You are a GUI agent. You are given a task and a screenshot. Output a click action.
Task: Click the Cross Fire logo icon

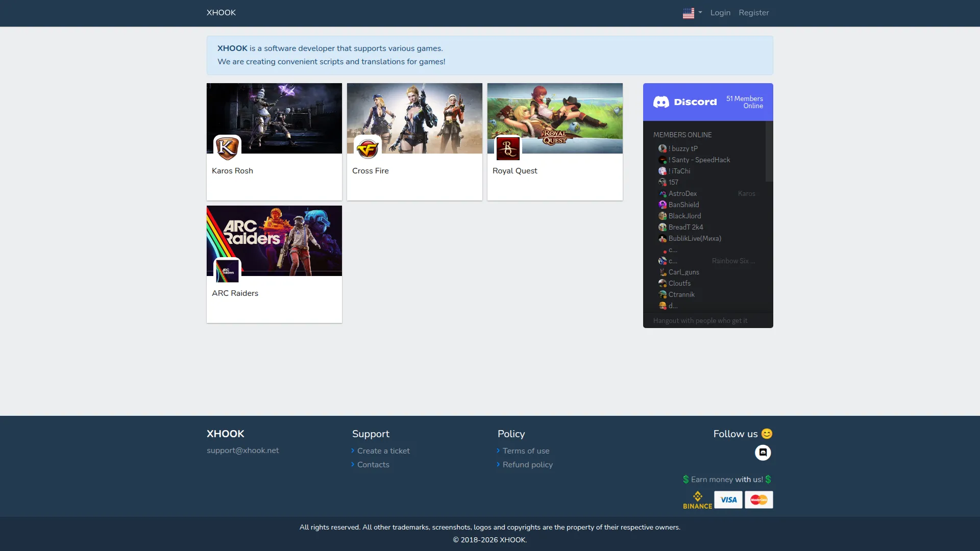(x=367, y=148)
